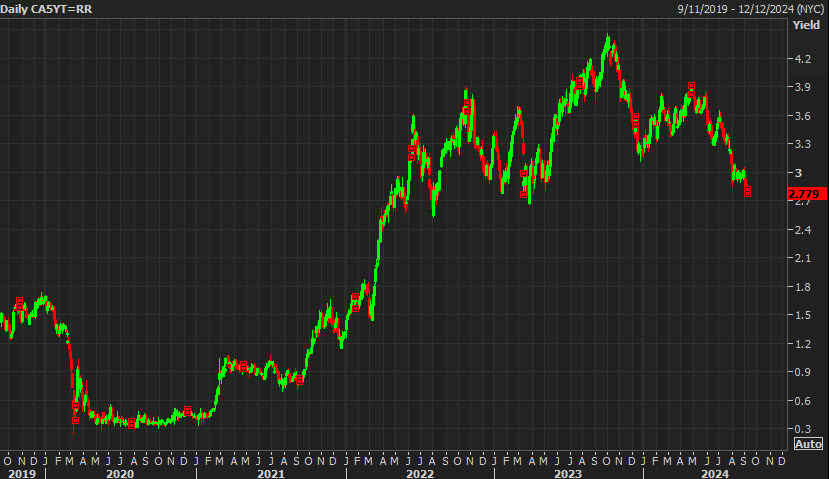Click the red square marker in October 2019
829x479 pixels.
tap(20, 303)
